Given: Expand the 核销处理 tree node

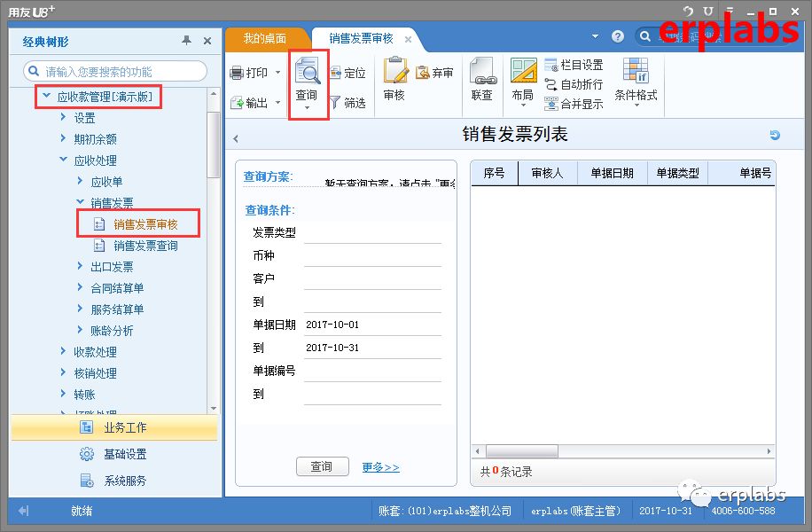Looking at the screenshot, I should (x=63, y=372).
